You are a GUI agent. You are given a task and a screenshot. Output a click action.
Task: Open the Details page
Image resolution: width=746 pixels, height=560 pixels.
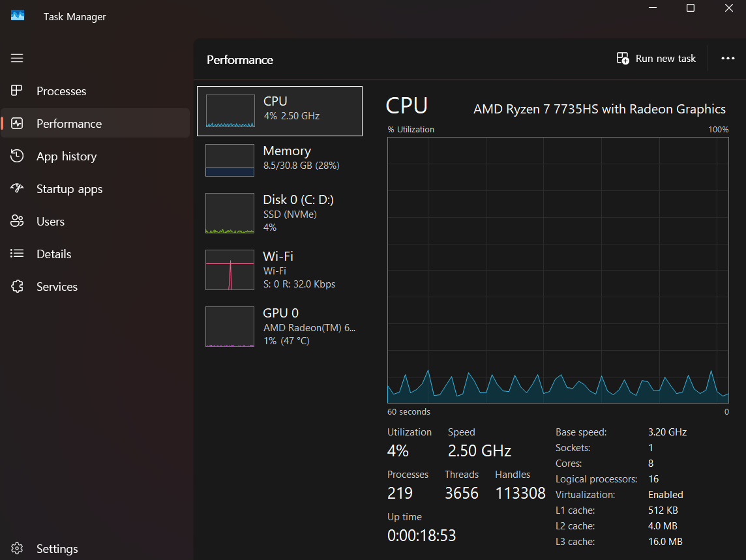pos(95,254)
